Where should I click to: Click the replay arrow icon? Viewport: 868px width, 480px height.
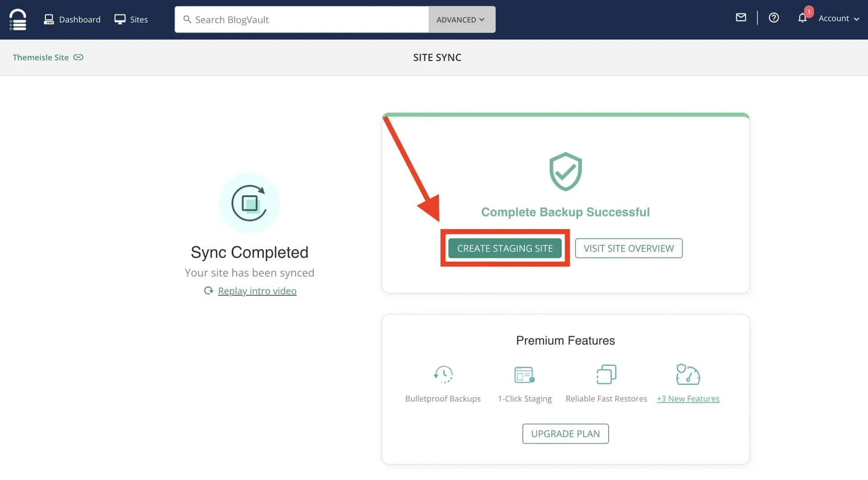pos(208,290)
